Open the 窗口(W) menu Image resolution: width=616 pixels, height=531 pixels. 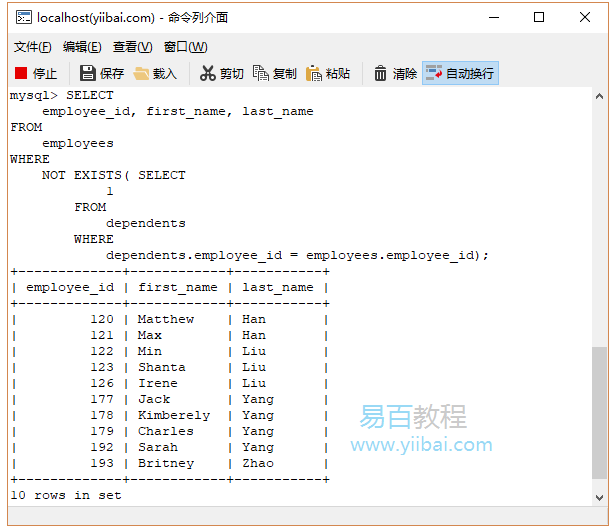[185, 47]
